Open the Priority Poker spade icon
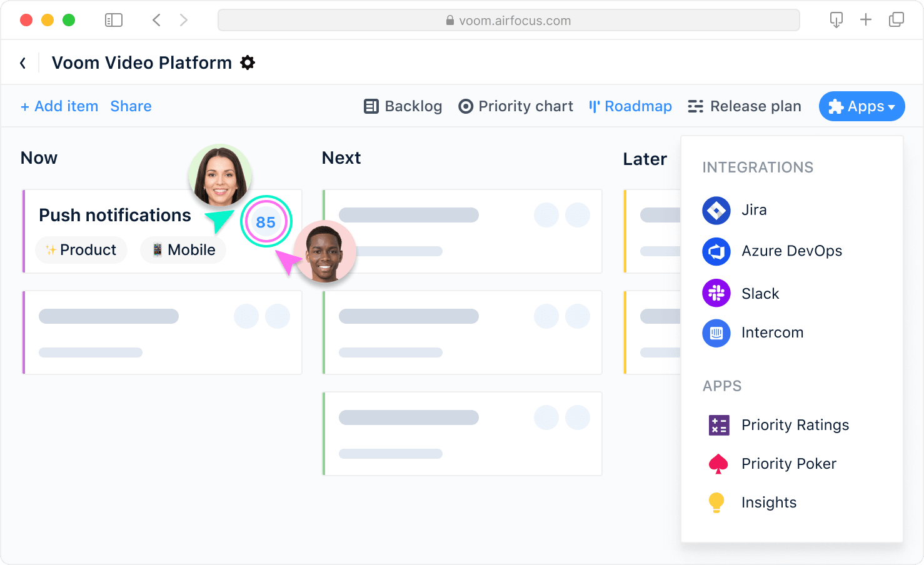This screenshot has height=565, width=924. tap(719, 464)
